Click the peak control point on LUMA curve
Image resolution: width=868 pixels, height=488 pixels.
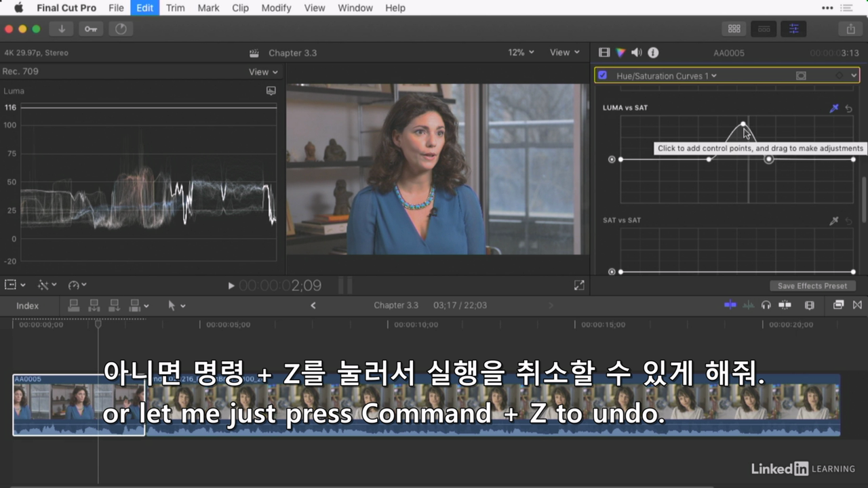click(x=743, y=124)
